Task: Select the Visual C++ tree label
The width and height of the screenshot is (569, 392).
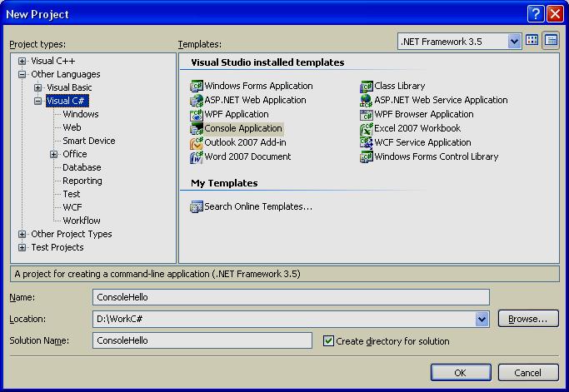Action: pyautogui.click(x=53, y=61)
